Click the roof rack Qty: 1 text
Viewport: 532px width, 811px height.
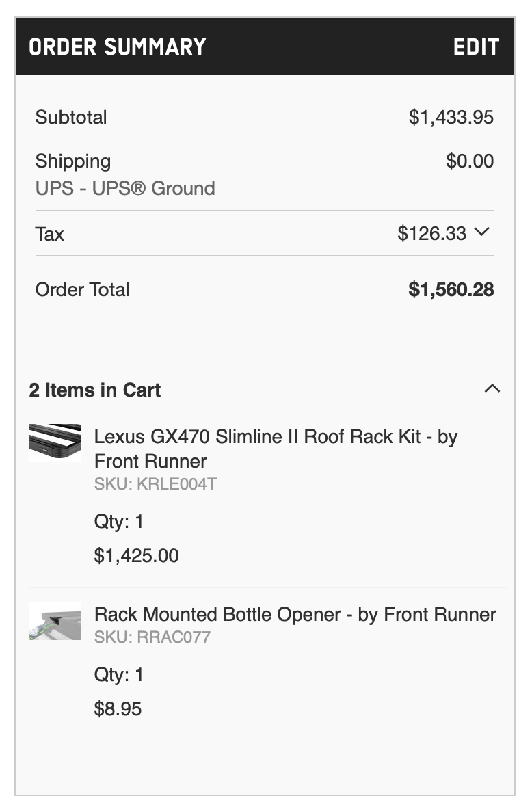(x=118, y=521)
